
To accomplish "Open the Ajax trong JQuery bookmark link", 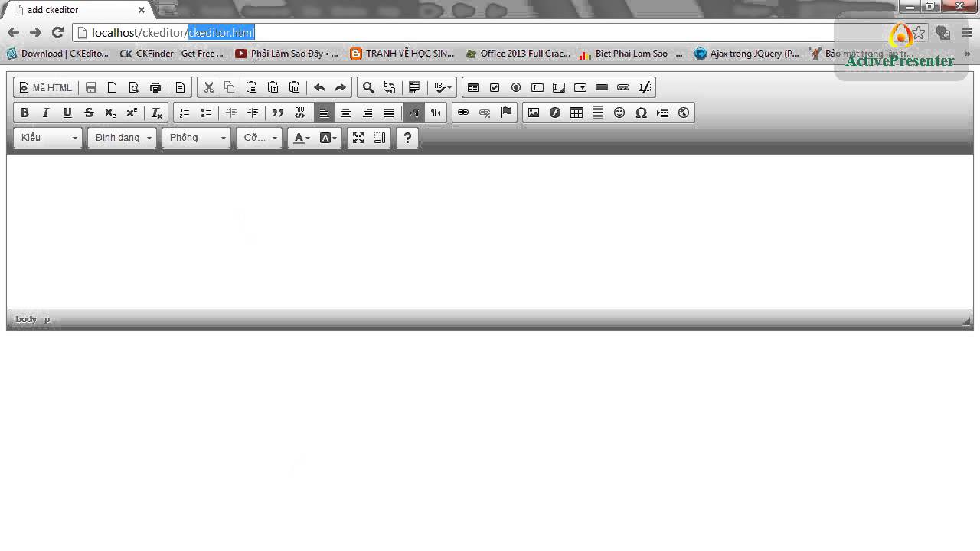I will 746,54.
